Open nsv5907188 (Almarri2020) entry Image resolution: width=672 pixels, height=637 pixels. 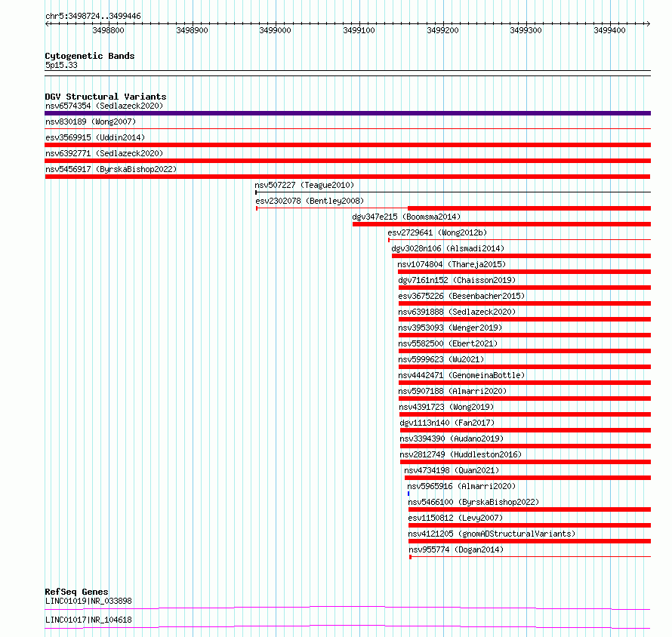tap(452, 391)
